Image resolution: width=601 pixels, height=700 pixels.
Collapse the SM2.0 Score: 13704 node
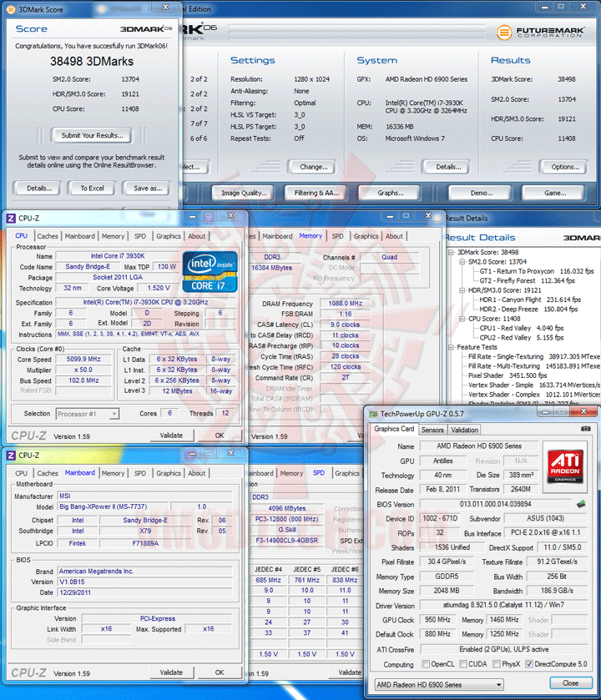coord(462,262)
